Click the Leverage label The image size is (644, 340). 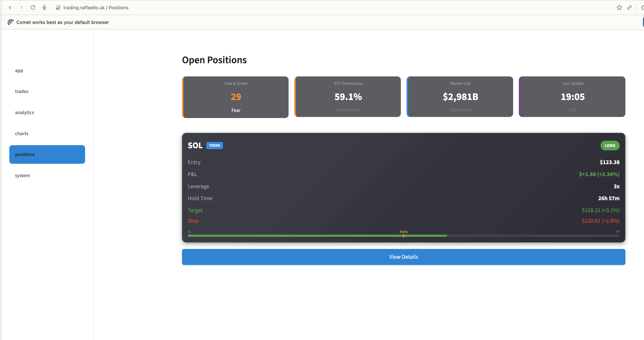pyautogui.click(x=198, y=186)
